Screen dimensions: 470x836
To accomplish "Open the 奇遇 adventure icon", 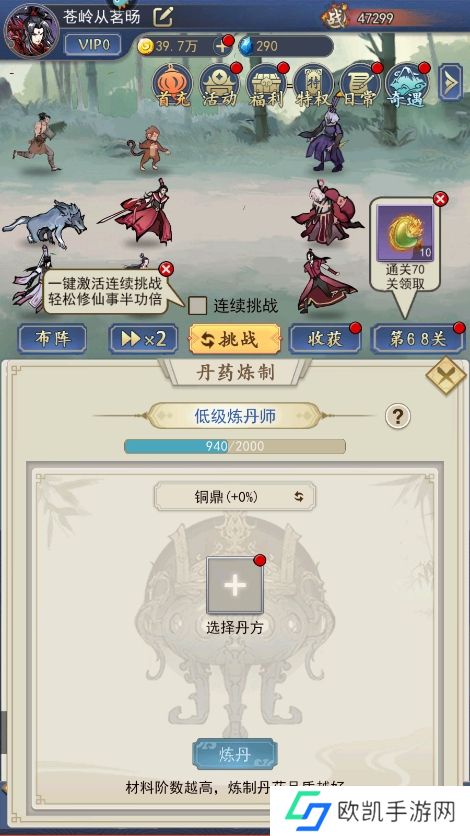I will tap(407, 86).
